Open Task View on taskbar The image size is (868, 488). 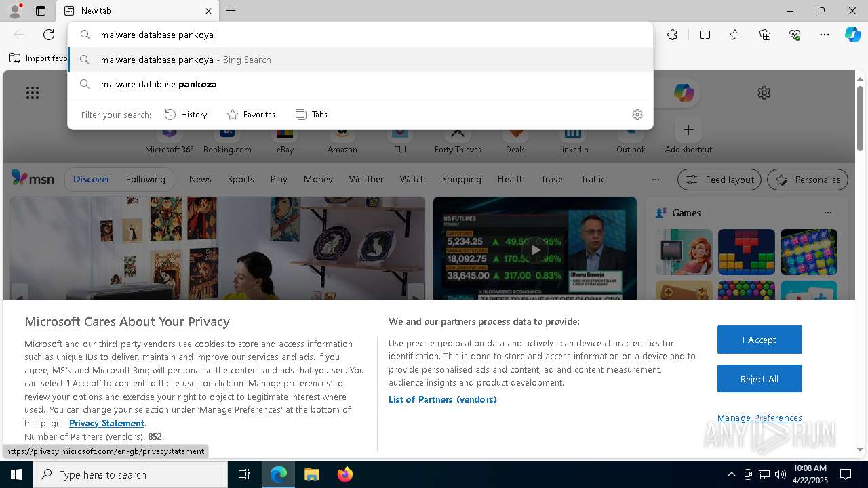[244, 474]
